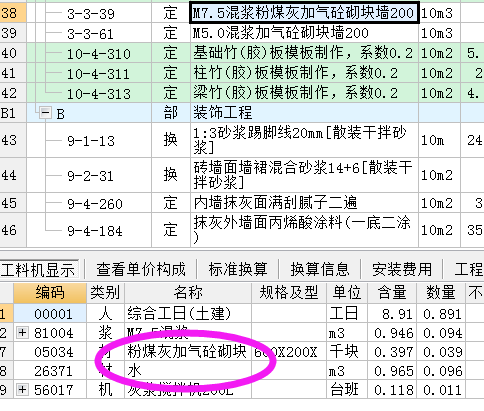This screenshot has width=484, height=411.
Task: Click the 工日 unit cell
Action: pos(347,314)
